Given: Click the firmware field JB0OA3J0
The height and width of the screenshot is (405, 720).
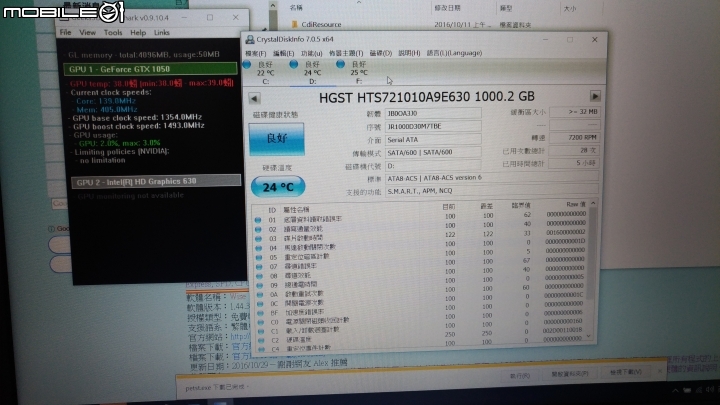Looking at the screenshot, I should (x=433, y=113).
